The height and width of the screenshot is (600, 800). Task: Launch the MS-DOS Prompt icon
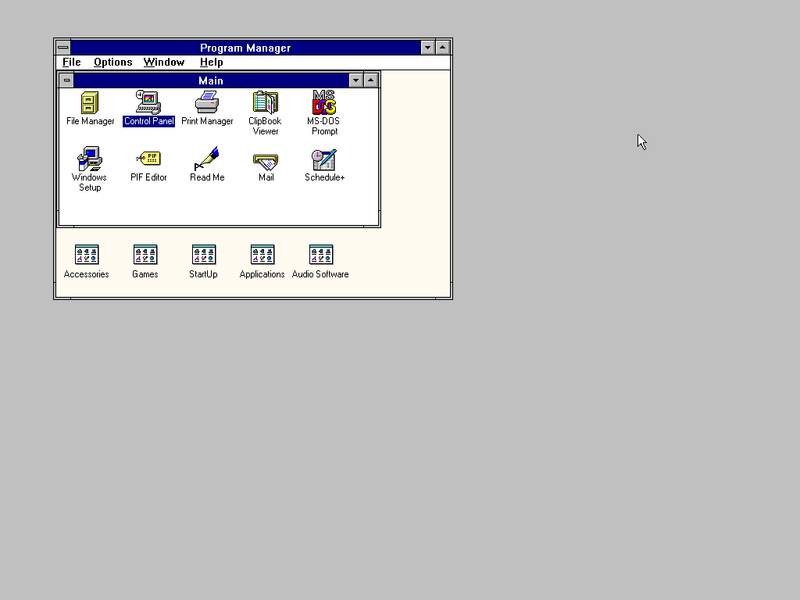[323, 103]
